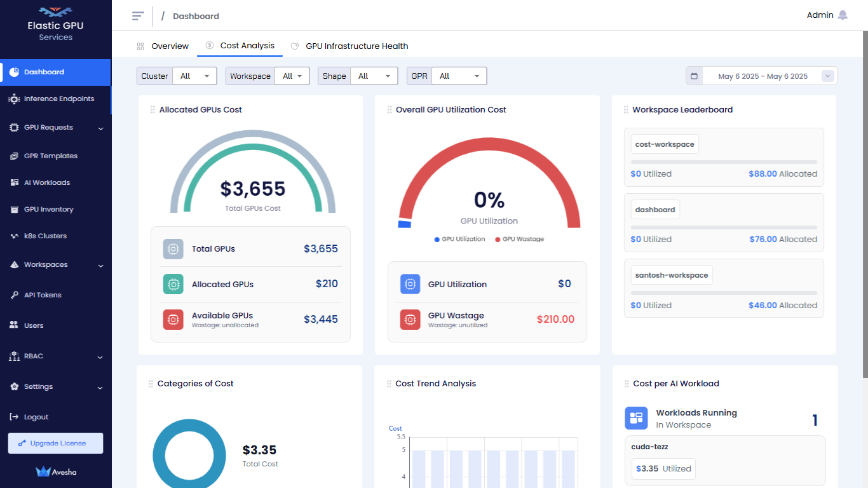Expand the GPU Requests sidebar menu
The width and height of the screenshot is (868, 488).
56,128
